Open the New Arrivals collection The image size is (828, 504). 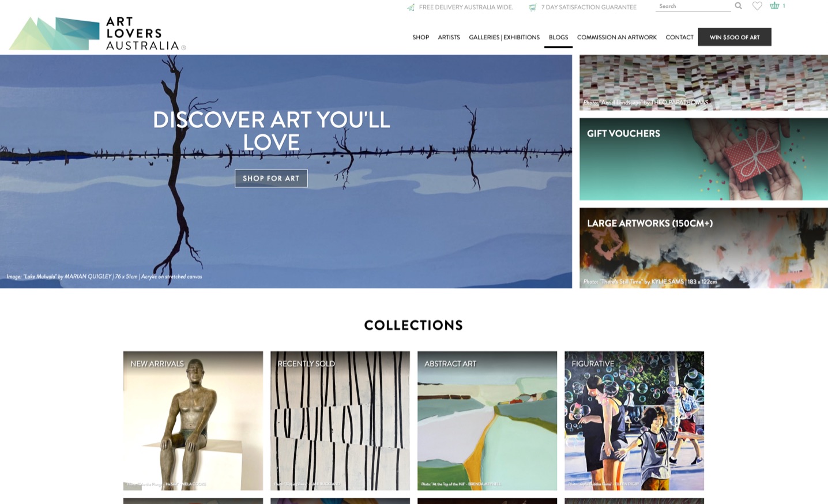click(193, 421)
